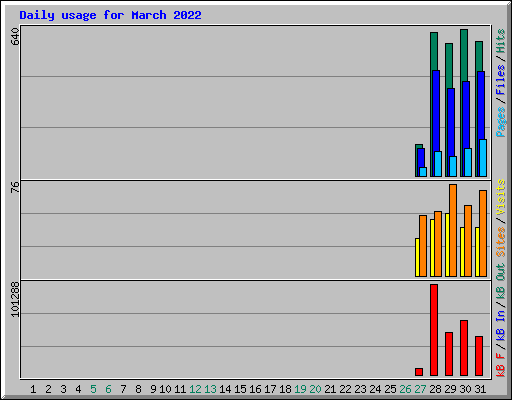Click the blue files bar for day 31
The height and width of the screenshot is (400, 512).
481,105
